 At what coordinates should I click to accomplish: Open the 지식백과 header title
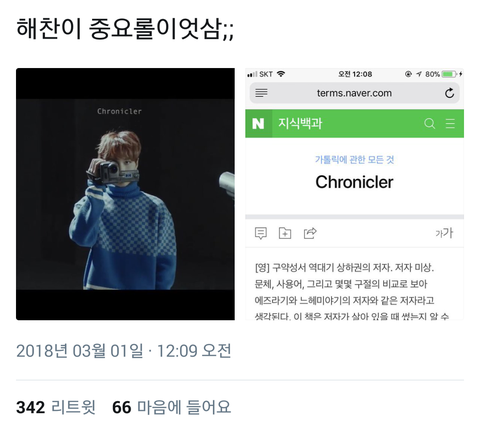300,123
